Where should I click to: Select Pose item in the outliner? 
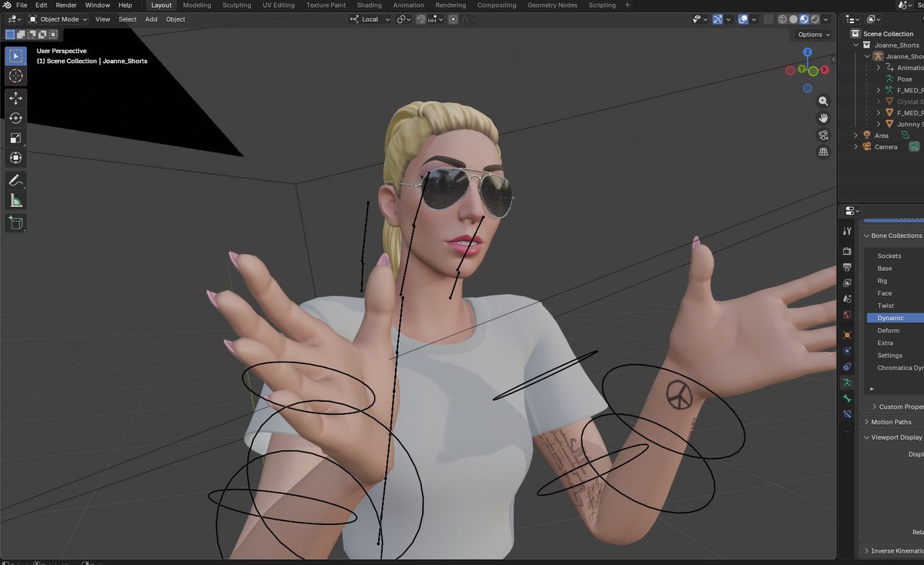[x=905, y=79]
